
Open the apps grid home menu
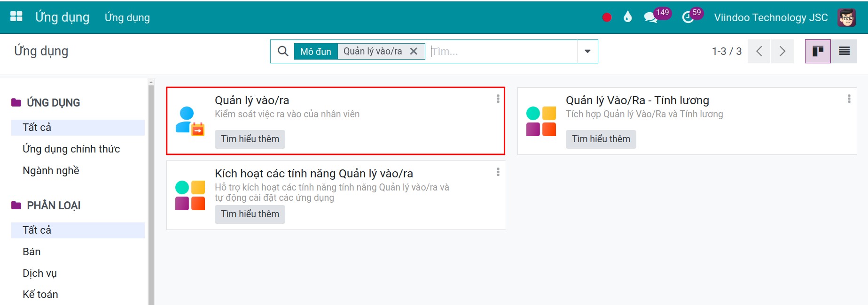point(16,16)
